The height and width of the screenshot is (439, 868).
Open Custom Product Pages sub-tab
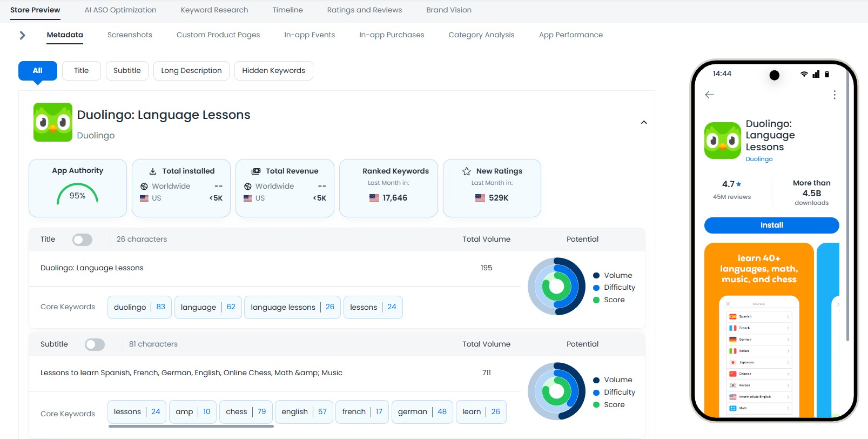click(x=218, y=35)
